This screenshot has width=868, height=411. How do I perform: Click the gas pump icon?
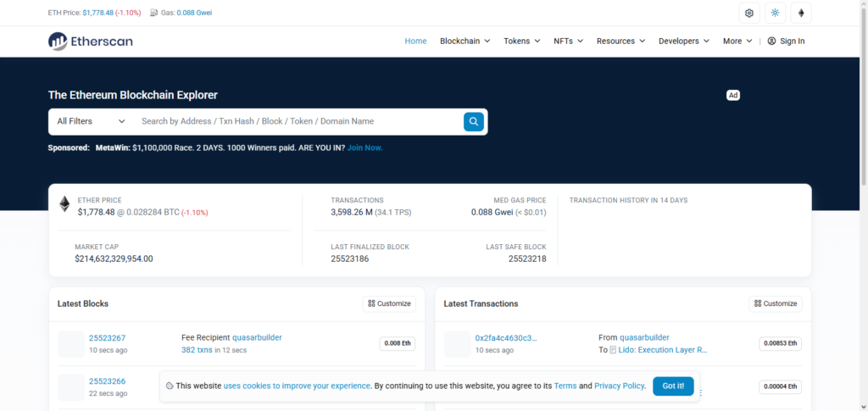coord(153,12)
